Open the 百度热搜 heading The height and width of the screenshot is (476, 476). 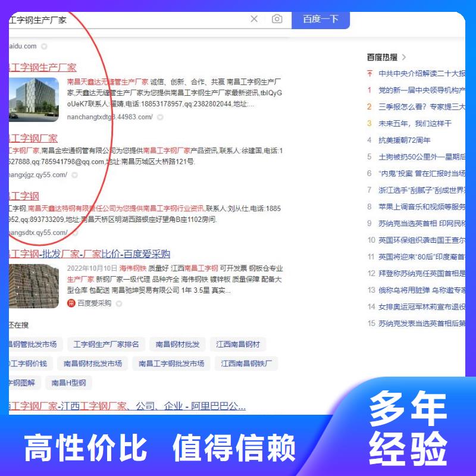click(382, 57)
